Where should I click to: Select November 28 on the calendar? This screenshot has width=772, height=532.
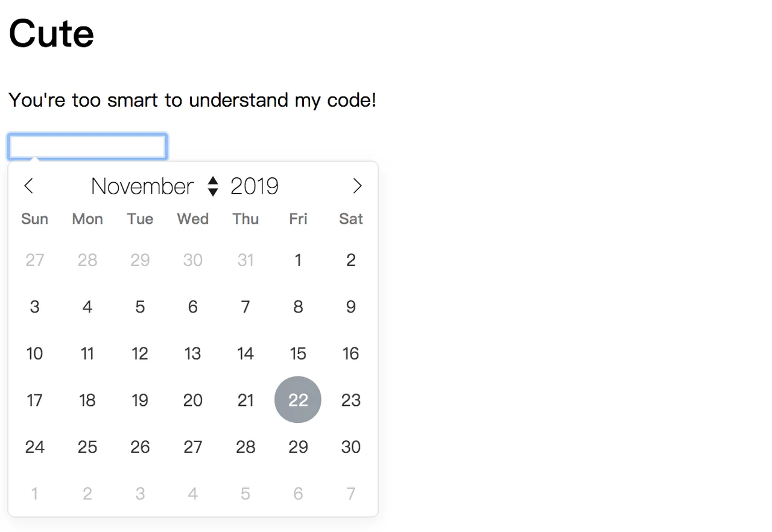point(245,447)
